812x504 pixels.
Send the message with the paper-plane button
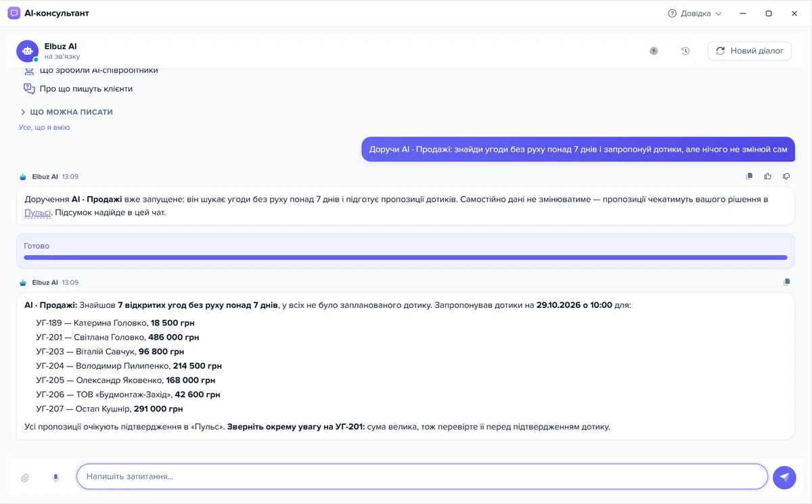click(x=784, y=477)
